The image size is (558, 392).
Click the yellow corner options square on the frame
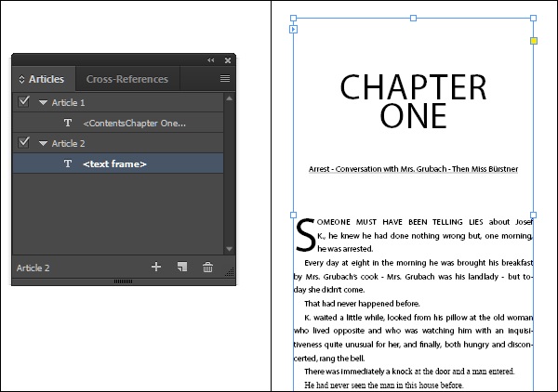[x=534, y=41]
